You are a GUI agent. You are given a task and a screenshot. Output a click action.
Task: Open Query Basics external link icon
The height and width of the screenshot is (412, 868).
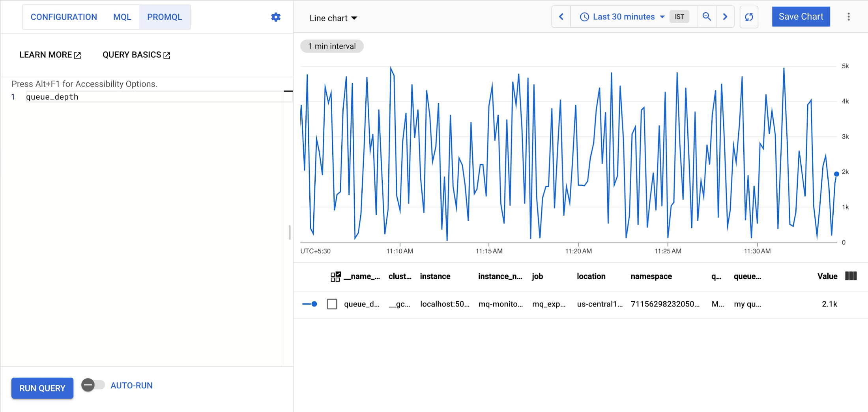pyautogui.click(x=167, y=55)
